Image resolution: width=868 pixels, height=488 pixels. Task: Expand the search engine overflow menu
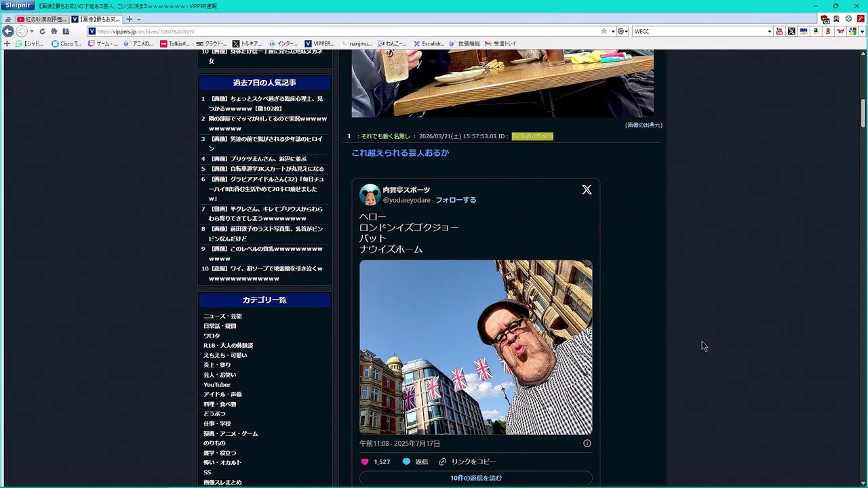tap(862, 31)
